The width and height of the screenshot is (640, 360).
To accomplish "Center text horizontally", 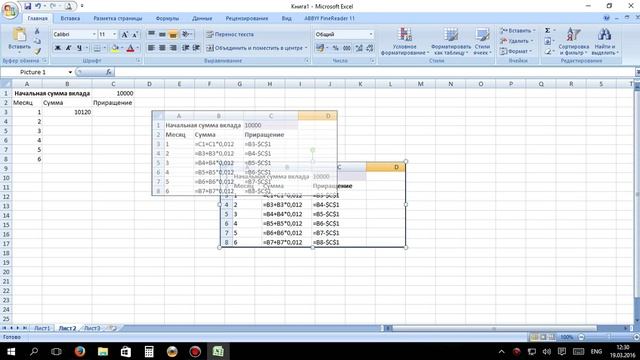I will [162, 48].
